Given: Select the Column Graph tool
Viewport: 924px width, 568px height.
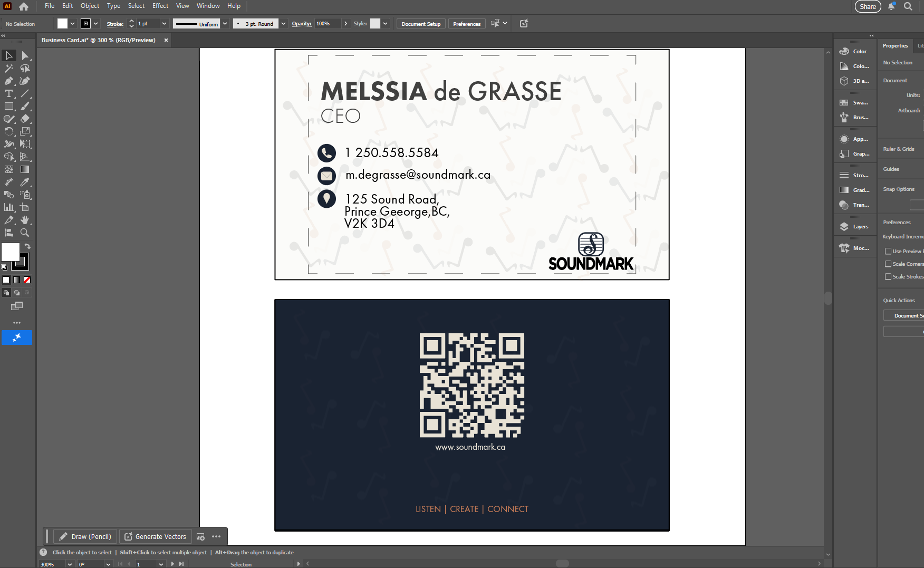Looking at the screenshot, I should [9, 207].
